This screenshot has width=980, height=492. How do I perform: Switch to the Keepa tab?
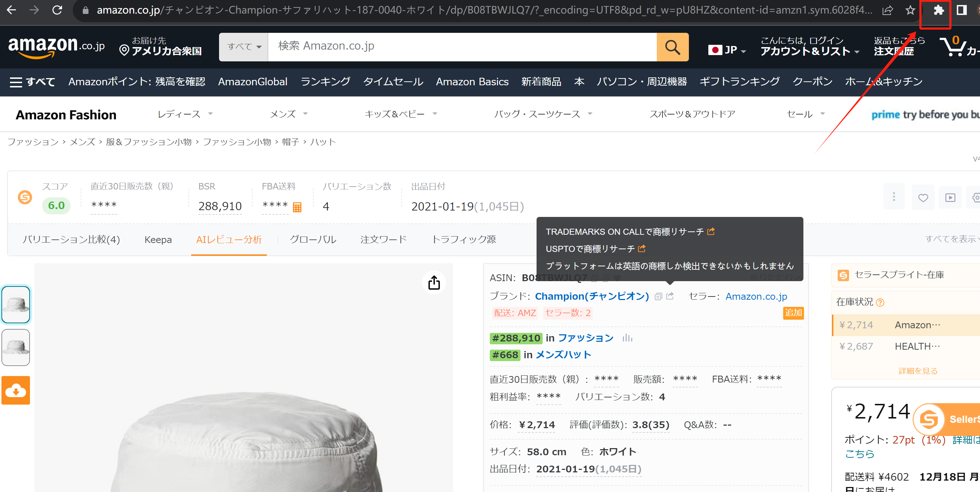pyautogui.click(x=158, y=240)
